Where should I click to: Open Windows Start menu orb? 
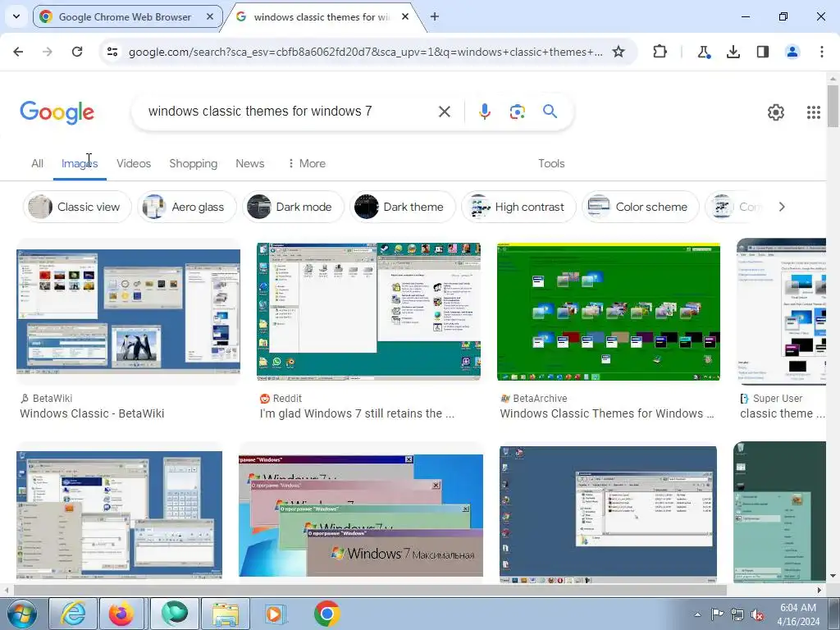pos(21,614)
